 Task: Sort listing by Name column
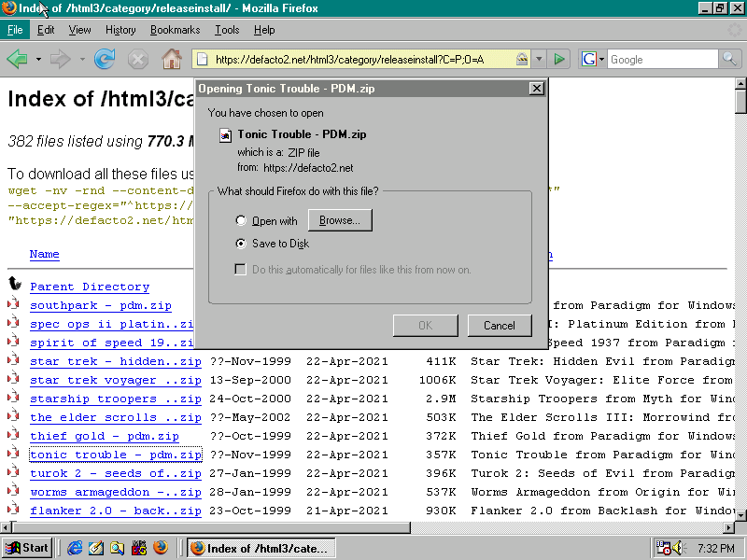click(44, 254)
